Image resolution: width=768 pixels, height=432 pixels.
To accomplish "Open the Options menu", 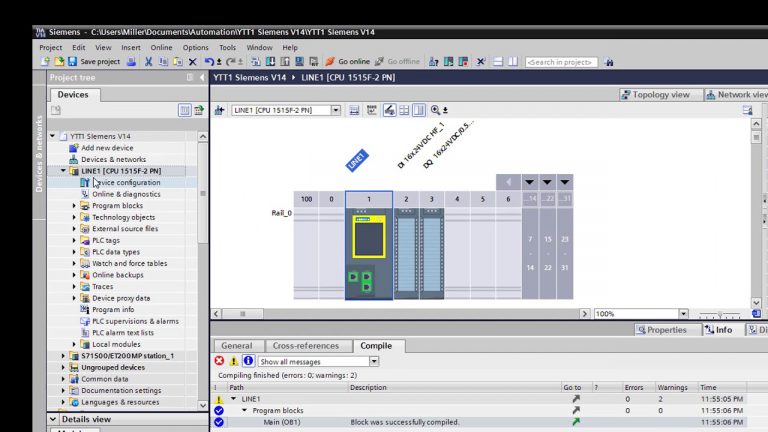I will (195, 48).
